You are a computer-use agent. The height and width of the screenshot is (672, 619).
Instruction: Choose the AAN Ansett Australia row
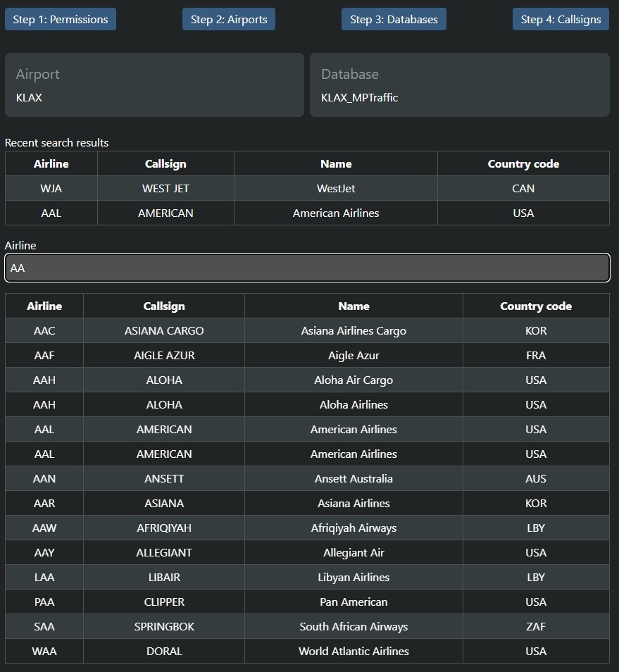tap(307, 478)
